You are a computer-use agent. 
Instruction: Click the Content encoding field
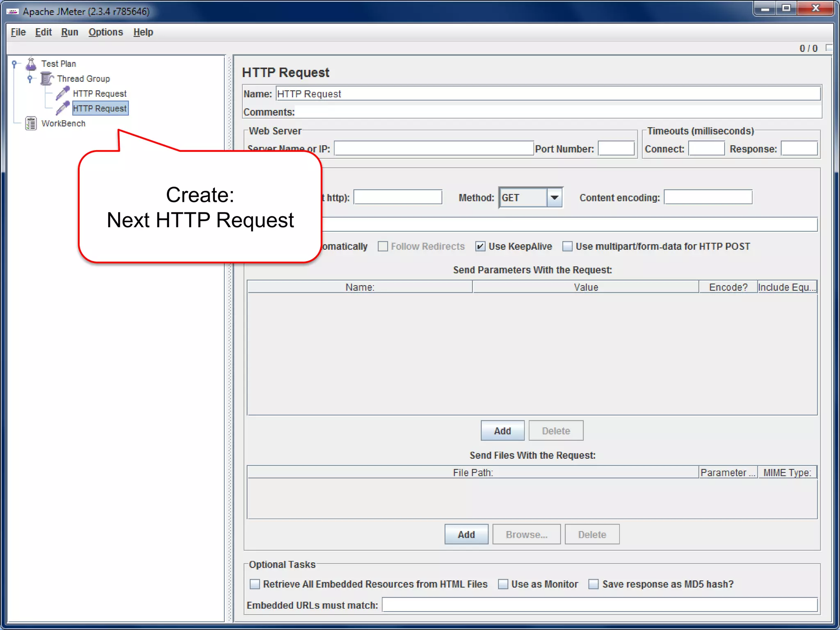[708, 197]
